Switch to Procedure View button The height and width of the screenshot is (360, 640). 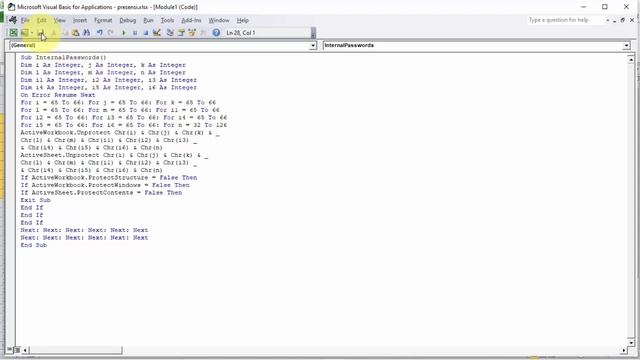pos(10,350)
